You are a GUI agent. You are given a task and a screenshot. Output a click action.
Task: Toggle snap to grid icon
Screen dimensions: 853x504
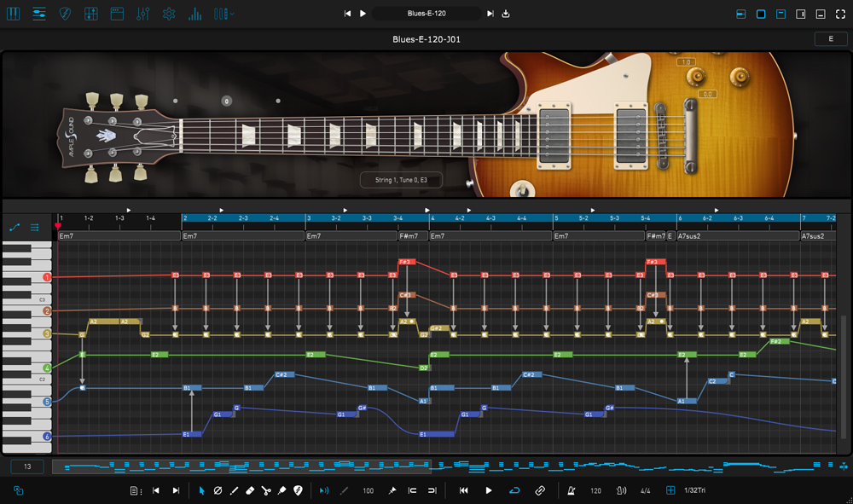pos(670,490)
